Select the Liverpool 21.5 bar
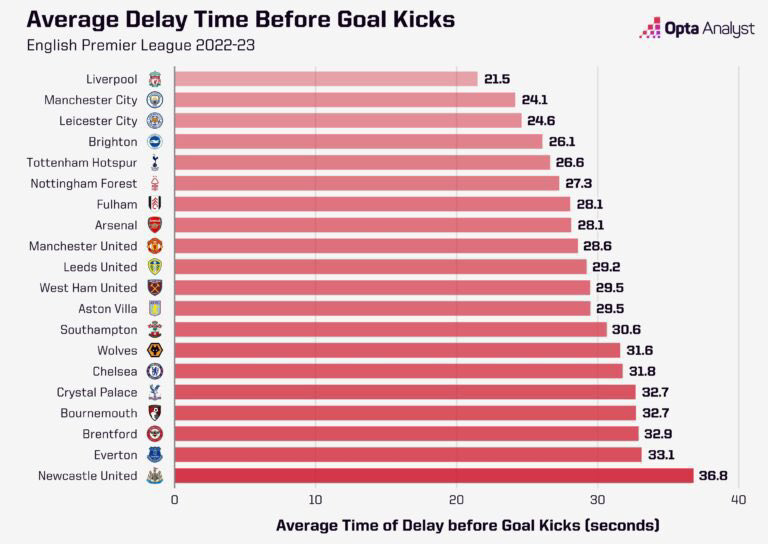 [x=326, y=79]
